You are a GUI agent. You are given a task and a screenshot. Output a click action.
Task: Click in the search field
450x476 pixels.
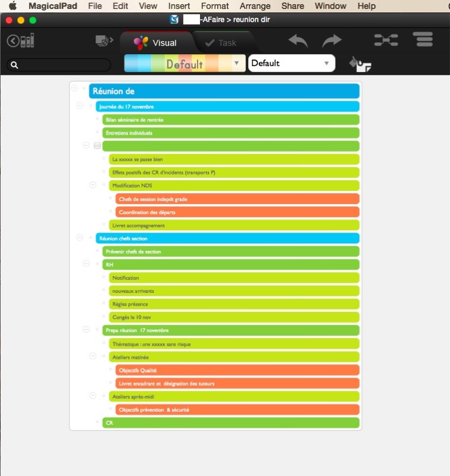60,65
